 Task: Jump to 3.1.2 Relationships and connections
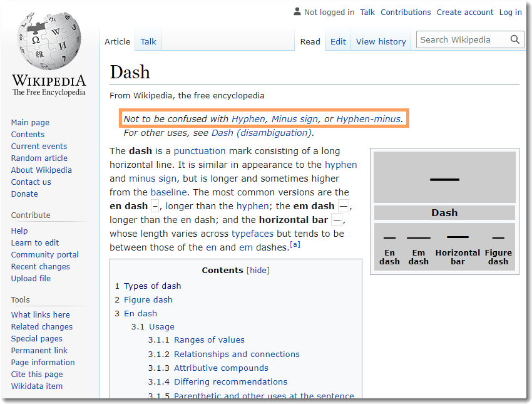[x=237, y=354]
